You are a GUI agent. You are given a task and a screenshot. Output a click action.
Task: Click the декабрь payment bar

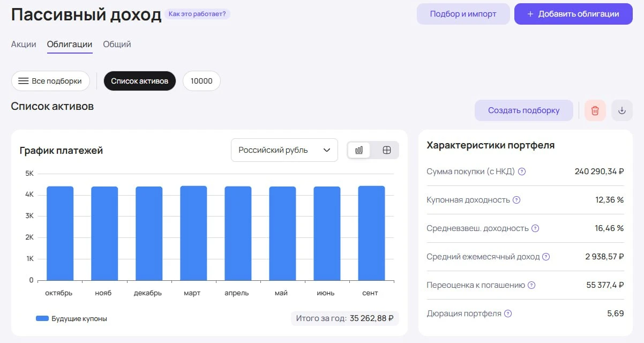[x=149, y=233]
